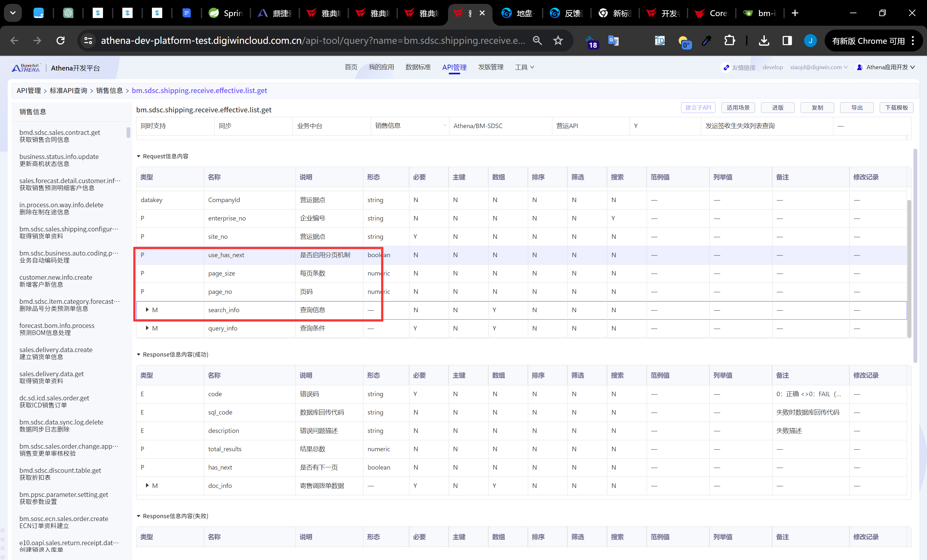This screenshot has width=927, height=560.
Task: Switch to the bm-i browser tab
Action: point(761,13)
